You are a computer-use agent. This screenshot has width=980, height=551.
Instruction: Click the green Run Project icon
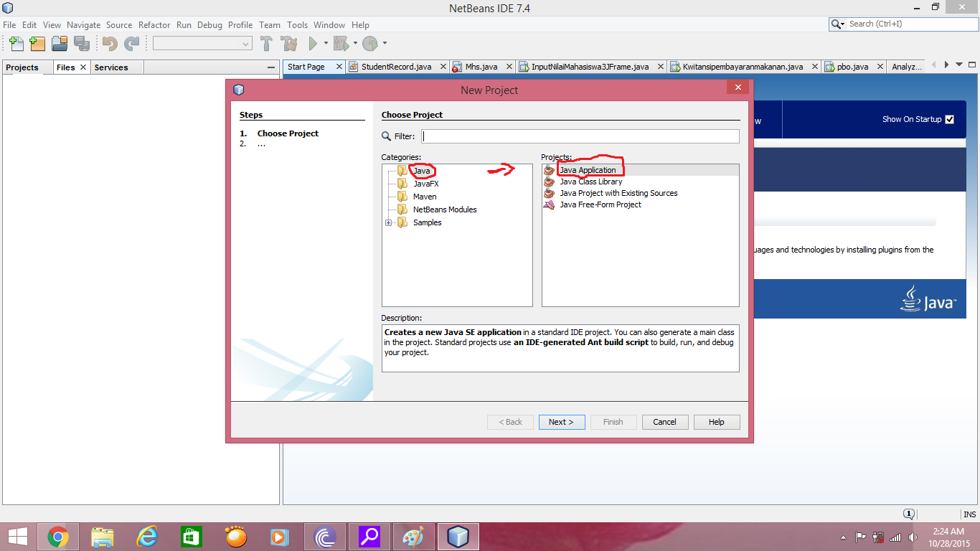click(x=313, y=44)
